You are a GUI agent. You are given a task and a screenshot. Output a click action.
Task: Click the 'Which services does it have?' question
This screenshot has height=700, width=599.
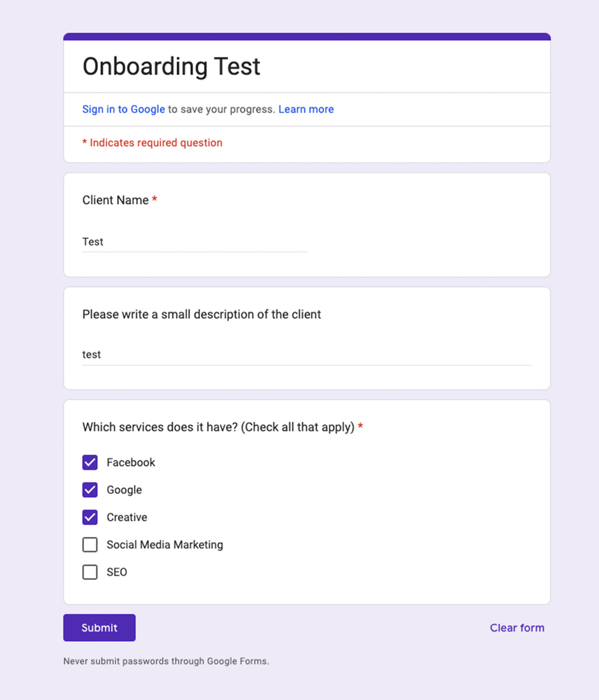coord(218,427)
